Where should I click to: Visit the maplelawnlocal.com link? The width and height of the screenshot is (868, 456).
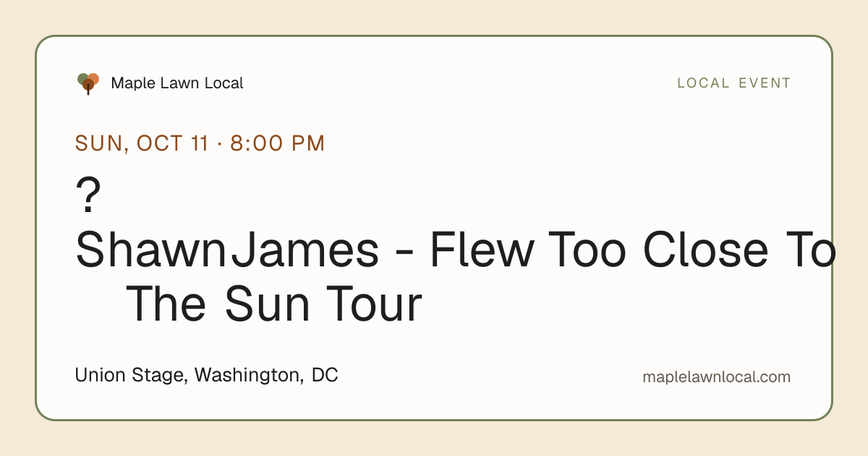pos(717,377)
